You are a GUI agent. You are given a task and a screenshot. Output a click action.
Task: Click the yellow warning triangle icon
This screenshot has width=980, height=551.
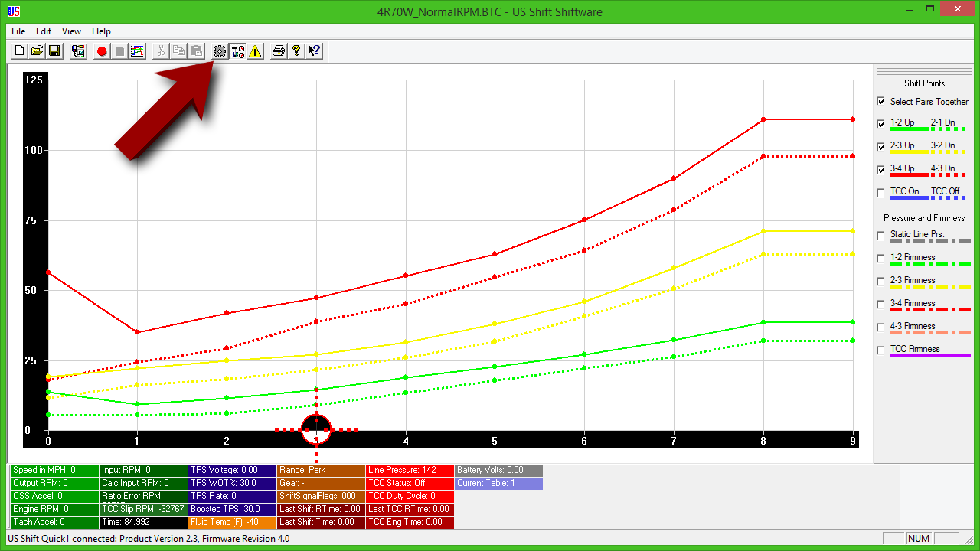tap(255, 51)
